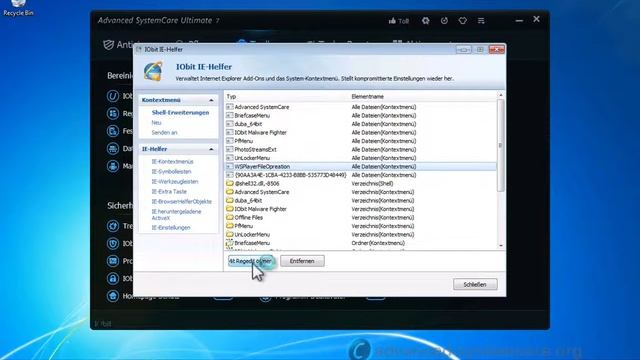Select the PfMenu Verzeichnis row text
Viewport: 640px width, 360px height.
(x=244, y=226)
